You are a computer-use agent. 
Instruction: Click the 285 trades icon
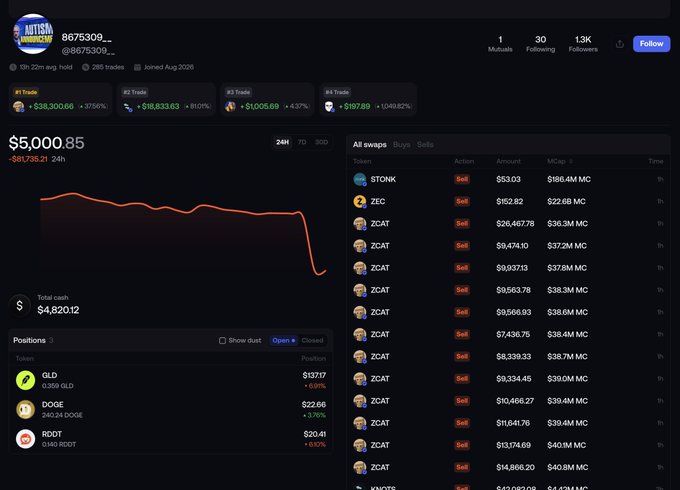click(x=85, y=67)
